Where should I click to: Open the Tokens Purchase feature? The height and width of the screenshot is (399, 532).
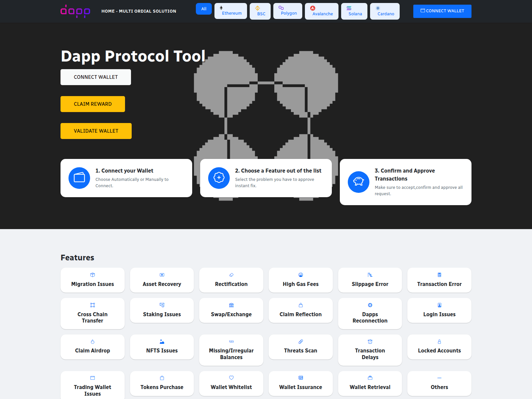point(162,383)
